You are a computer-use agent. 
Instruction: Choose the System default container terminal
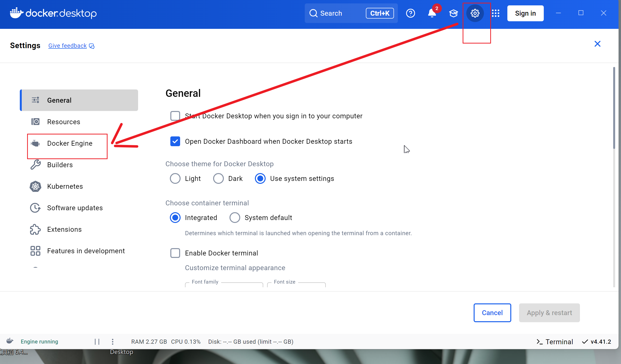point(235,218)
